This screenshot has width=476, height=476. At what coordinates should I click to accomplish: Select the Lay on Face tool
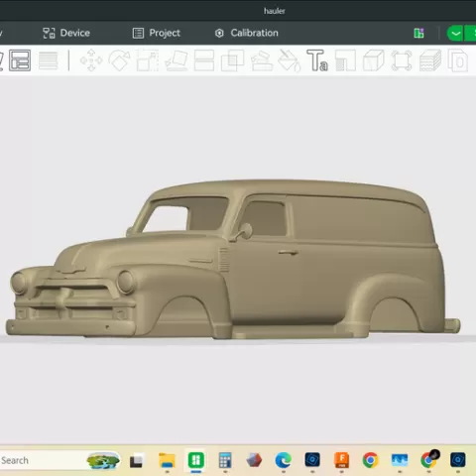click(x=177, y=60)
